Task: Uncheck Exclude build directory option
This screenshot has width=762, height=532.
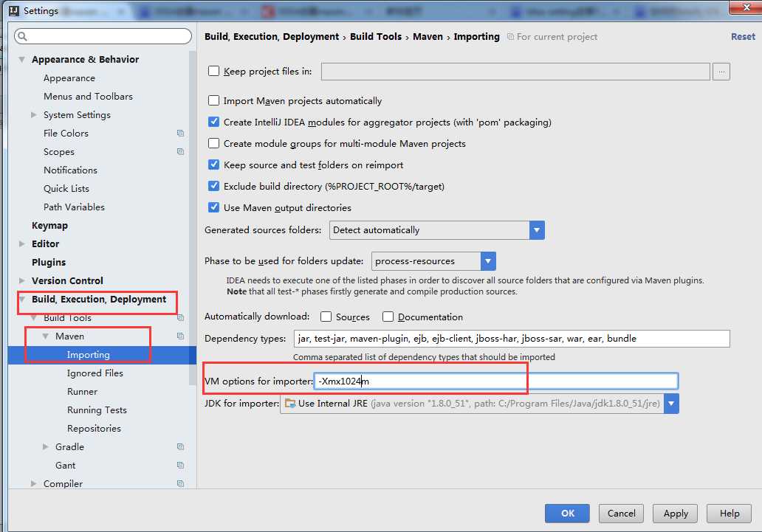Action: click(x=214, y=186)
